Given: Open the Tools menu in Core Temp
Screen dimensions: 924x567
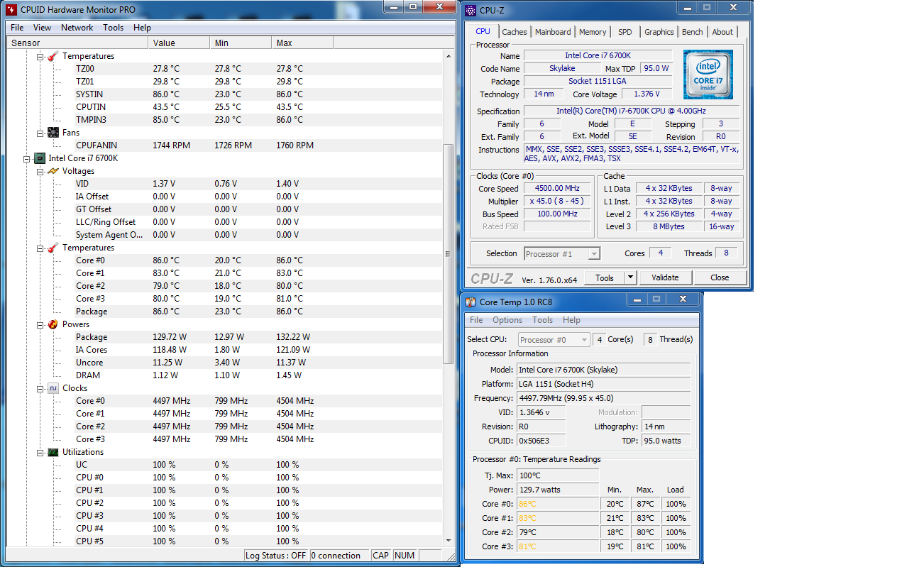Looking at the screenshot, I should [x=543, y=320].
